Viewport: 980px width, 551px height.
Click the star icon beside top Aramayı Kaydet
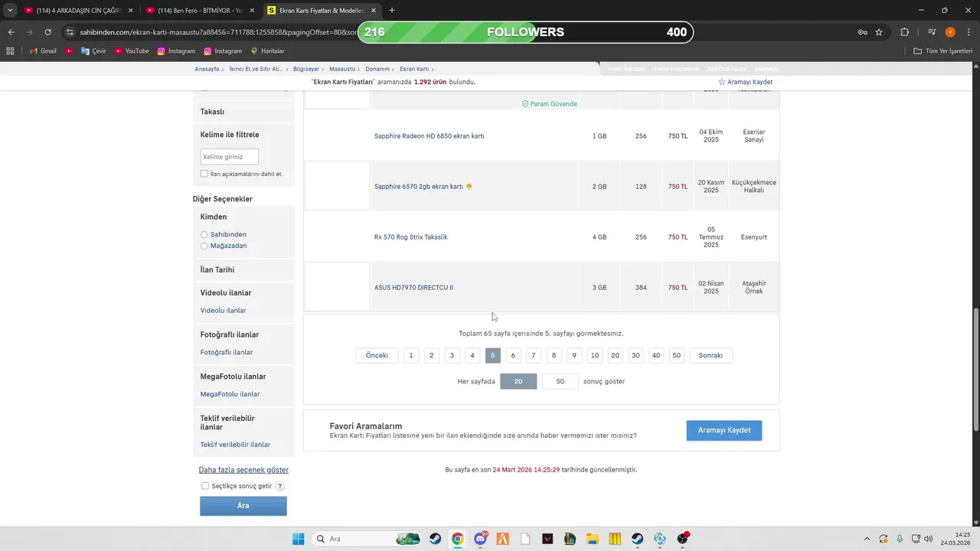click(x=721, y=82)
